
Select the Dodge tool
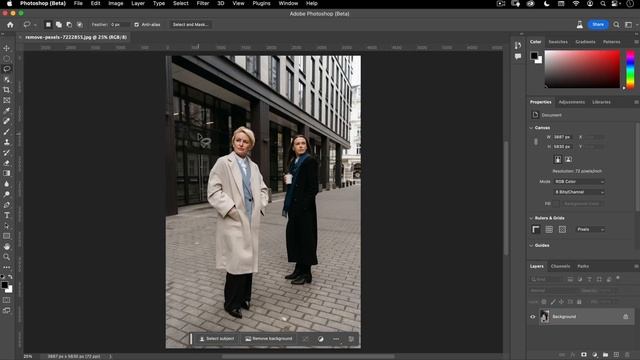pos(7,194)
